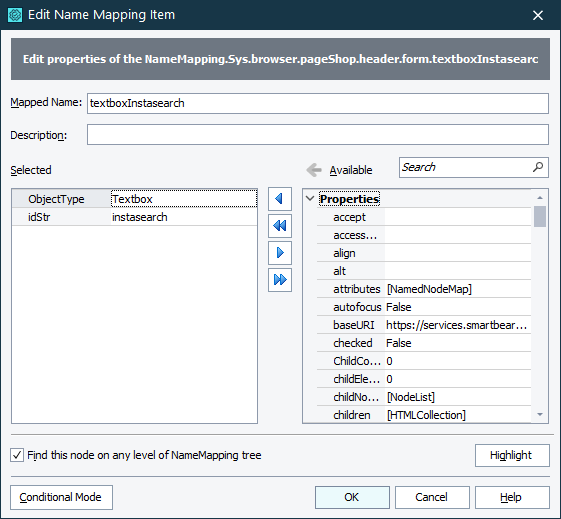Click the Available list scrollbar thumb
The height and width of the screenshot is (519, 561).
pyautogui.click(x=540, y=216)
